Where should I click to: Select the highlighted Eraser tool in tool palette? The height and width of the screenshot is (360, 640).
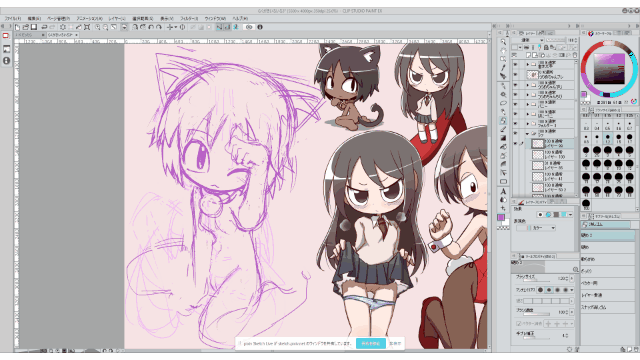point(503,120)
